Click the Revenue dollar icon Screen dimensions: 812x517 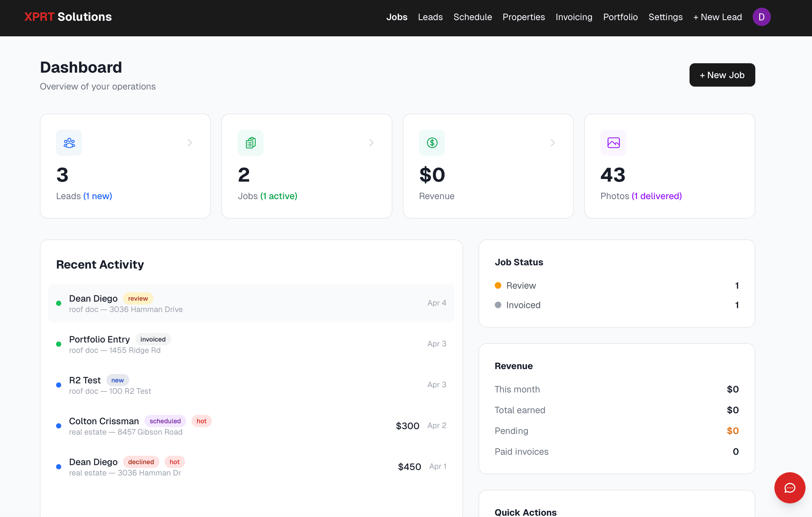pyautogui.click(x=432, y=142)
